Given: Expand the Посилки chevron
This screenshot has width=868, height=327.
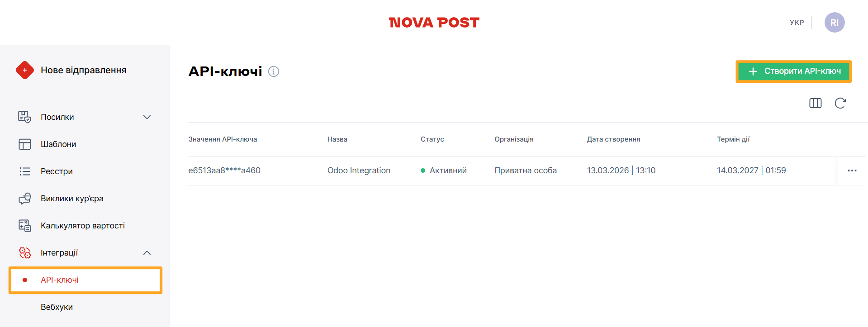Looking at the screenshot, I should pos(147,117).
